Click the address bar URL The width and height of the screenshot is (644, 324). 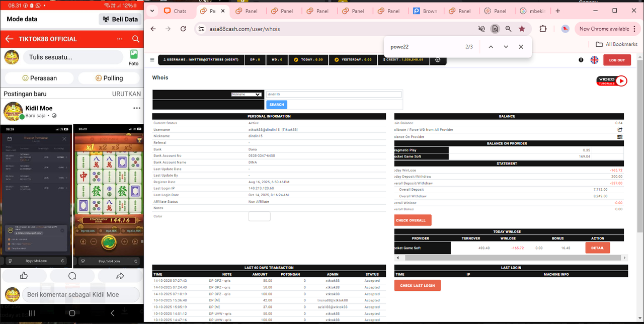click(245, 29)
